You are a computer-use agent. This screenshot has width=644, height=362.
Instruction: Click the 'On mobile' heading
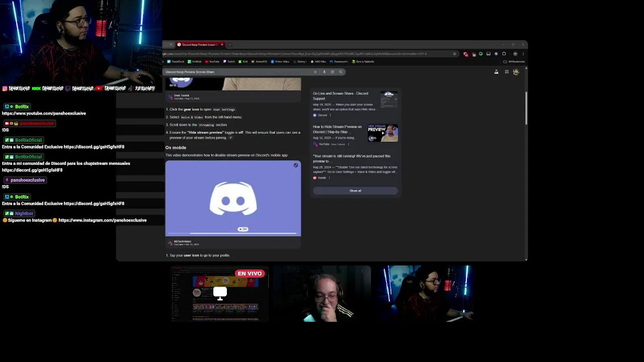tap(176, 148)
